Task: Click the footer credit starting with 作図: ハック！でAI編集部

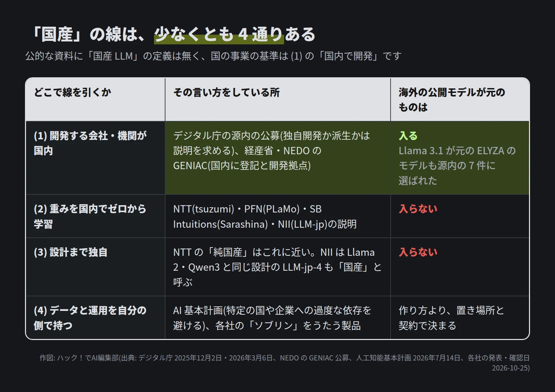Action: [x=284, y=363]
